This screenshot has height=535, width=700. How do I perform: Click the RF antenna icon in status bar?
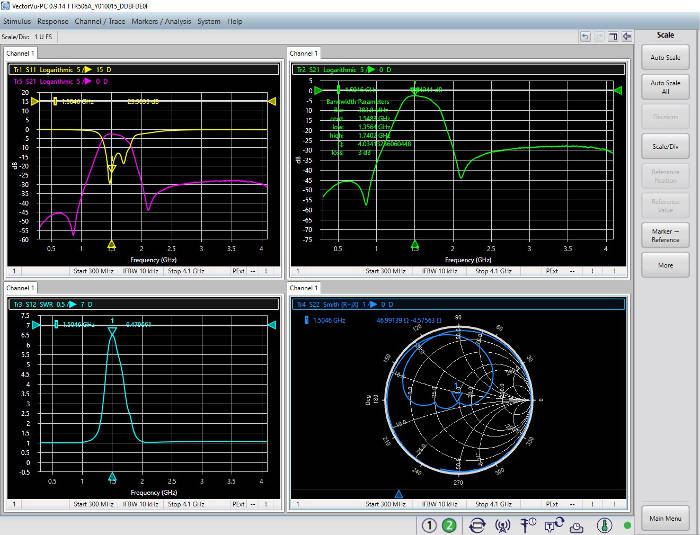pyautogui.click(x=503, y=524)
